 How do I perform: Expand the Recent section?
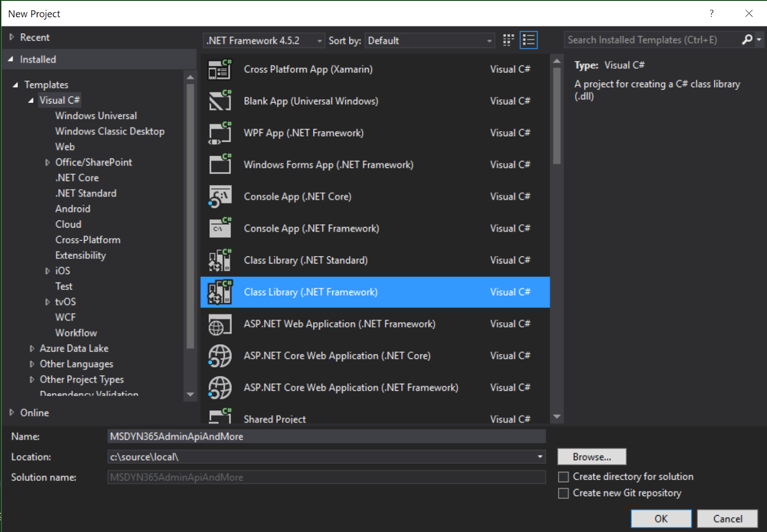click(12, 37)
